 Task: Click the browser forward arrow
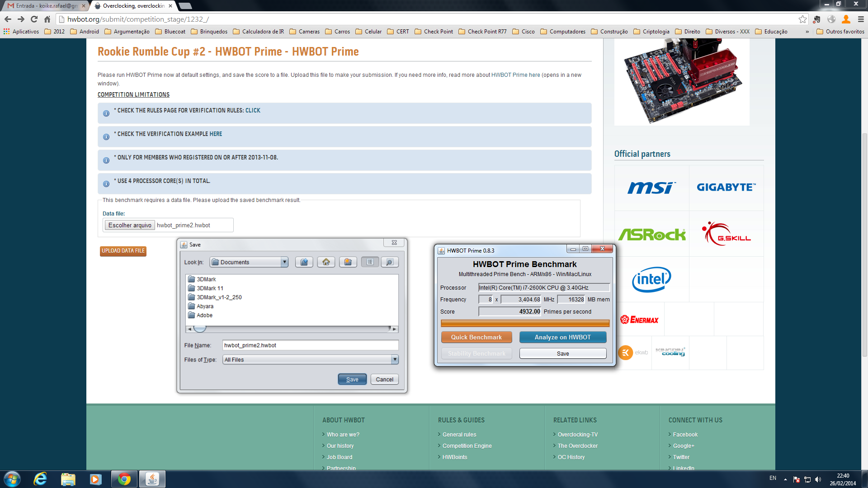[21, 19]
